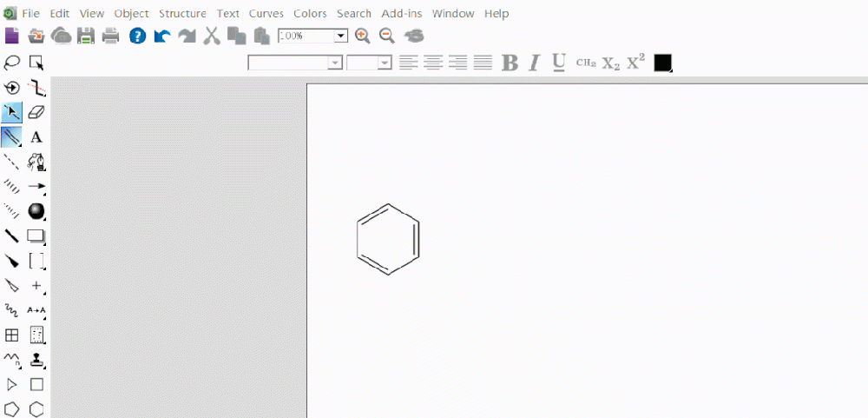Align text right

coord(457,63)
